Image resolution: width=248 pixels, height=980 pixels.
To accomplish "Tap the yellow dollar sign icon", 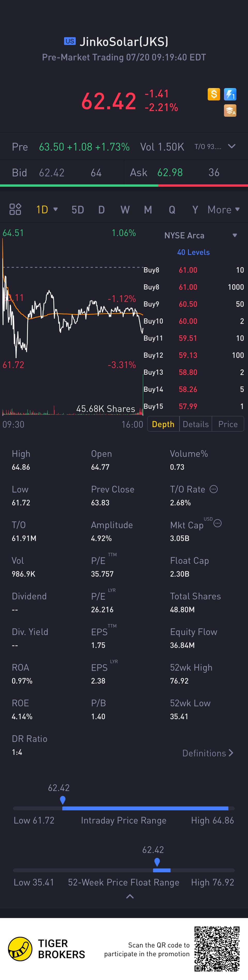I will point(214,94).
